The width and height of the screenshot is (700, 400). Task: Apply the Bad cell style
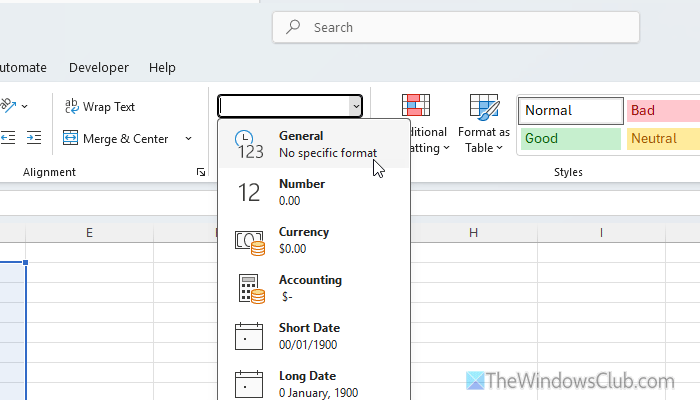point(663,111)
